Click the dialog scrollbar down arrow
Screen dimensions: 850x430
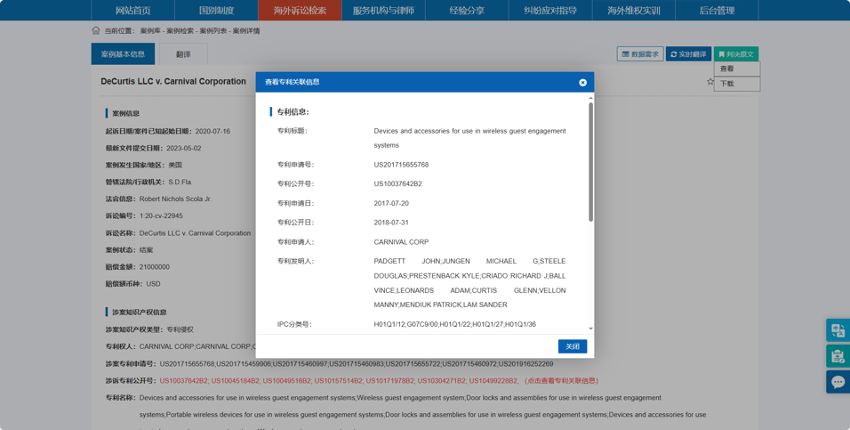(590, 329)
